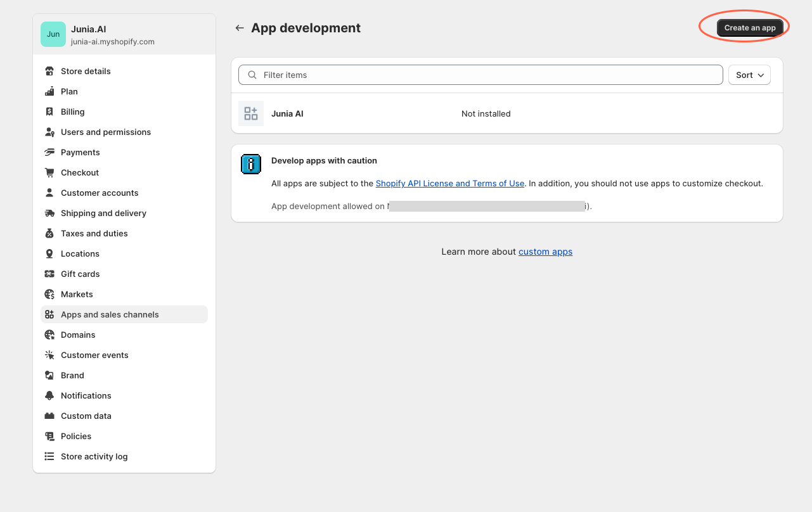Select the Checkout cart icon
This screenshot has height=512, width=812.
tap(49, 172)
